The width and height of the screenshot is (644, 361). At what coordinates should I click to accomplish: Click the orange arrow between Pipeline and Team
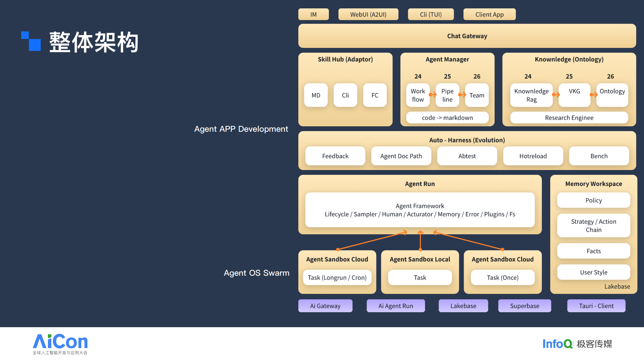point(462,95)
